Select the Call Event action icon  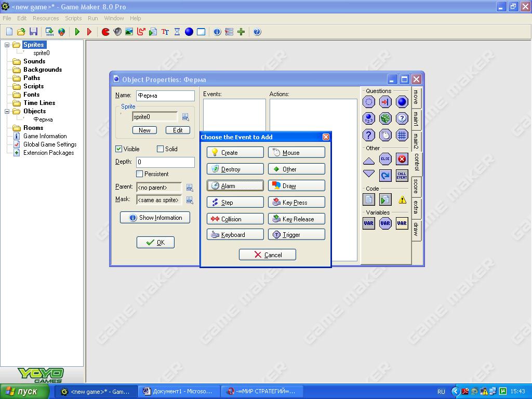click(x=402, y=176)
